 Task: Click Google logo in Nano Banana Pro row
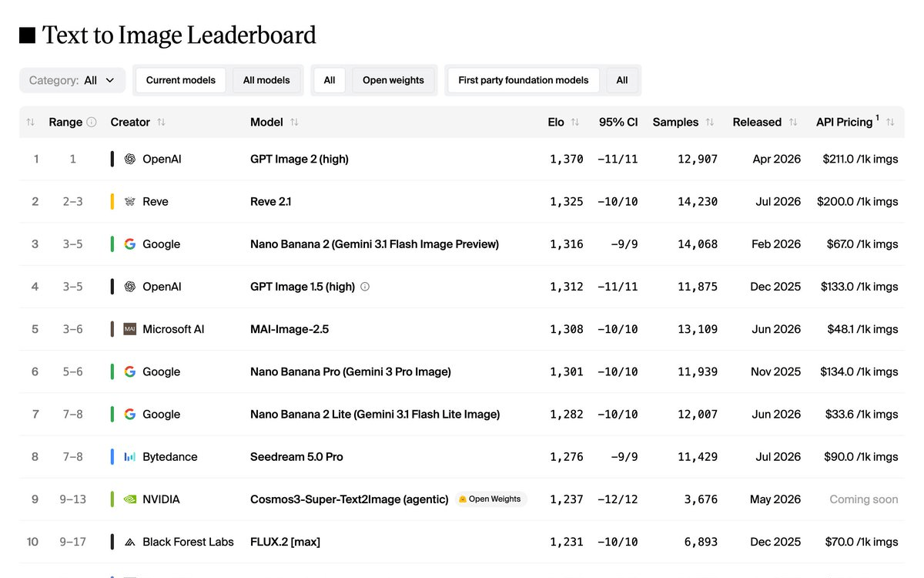tap(129, 371)
